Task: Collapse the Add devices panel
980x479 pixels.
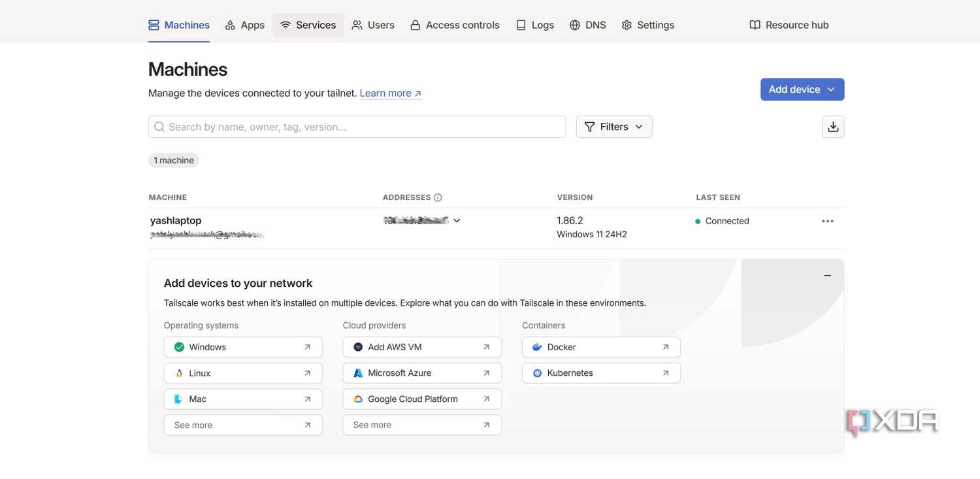Action: (828, 276)
